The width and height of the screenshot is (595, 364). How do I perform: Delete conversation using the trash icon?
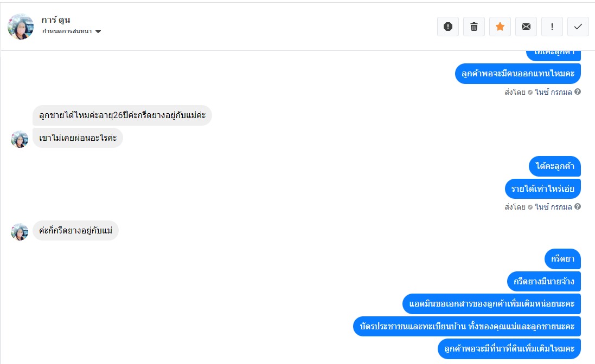[474, 27]
